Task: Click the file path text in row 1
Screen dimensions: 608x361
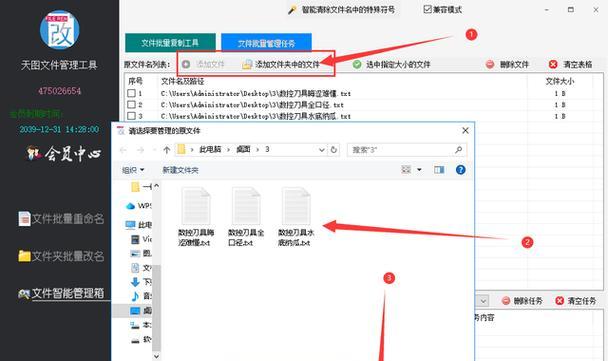Action: coord(256,93)
